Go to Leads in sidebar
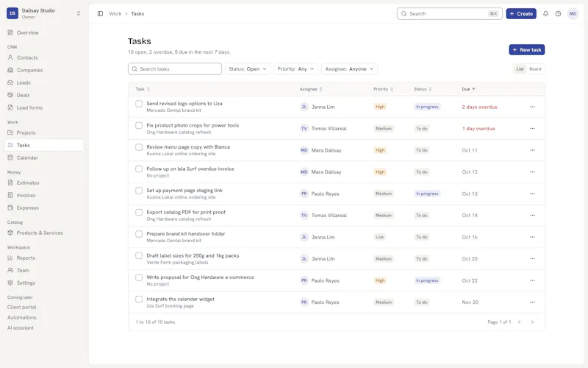The width and height of the screenshot is (588, 368). click(44, 82)
